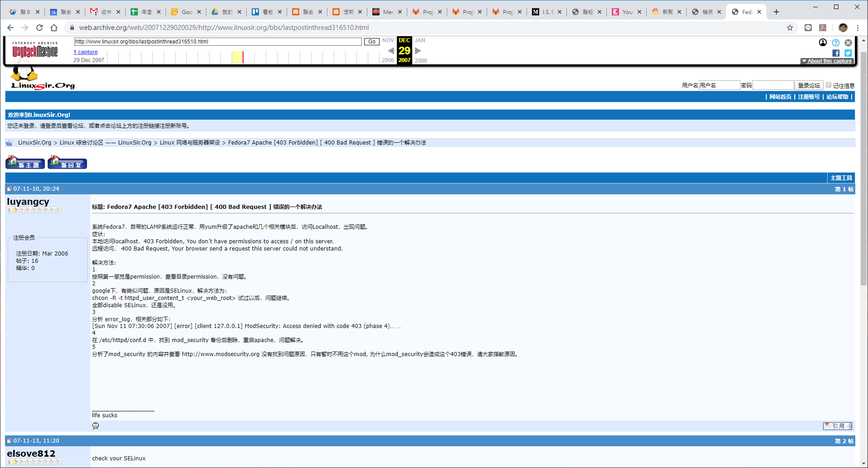Image resolution: width=868 pixels, height=468 pixels.
Task: Click the report post icon under life sucks
Action: 96,426
